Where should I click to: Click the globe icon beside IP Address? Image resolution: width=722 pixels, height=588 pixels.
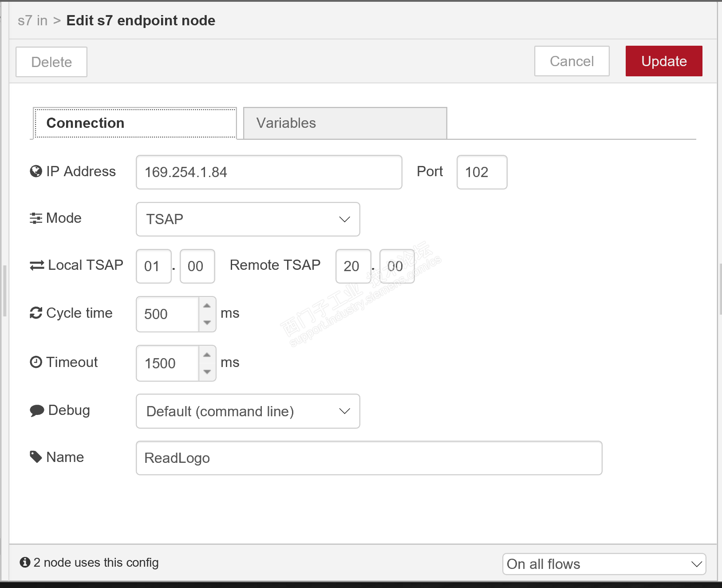(x=36, y=171)
